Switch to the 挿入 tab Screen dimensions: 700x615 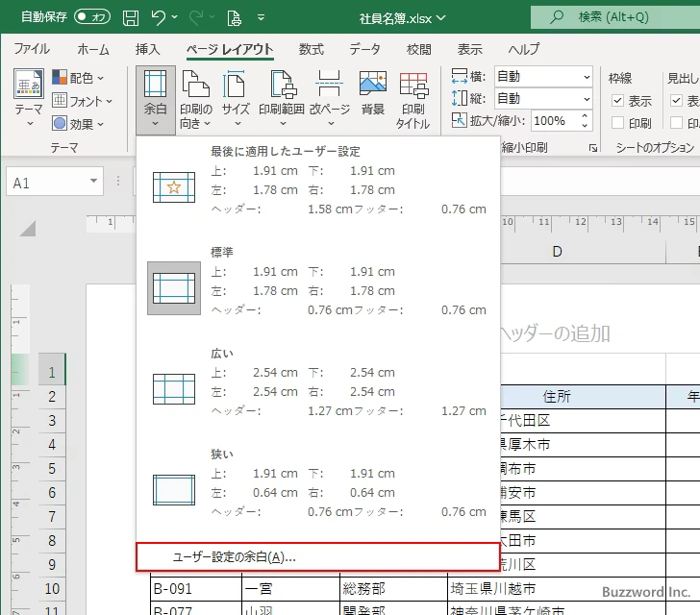pos(147,49)
